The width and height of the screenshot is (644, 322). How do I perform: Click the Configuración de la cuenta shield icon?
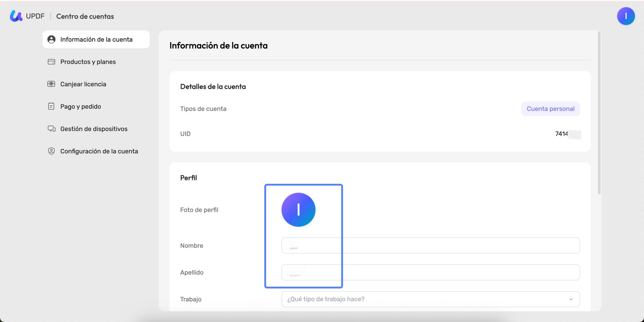click(x=51, y=151)
